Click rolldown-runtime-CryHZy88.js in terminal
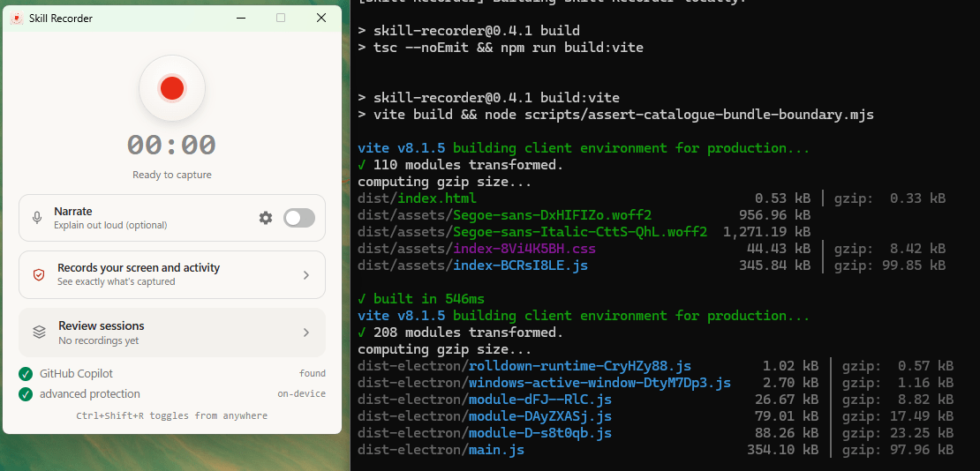 580,366
